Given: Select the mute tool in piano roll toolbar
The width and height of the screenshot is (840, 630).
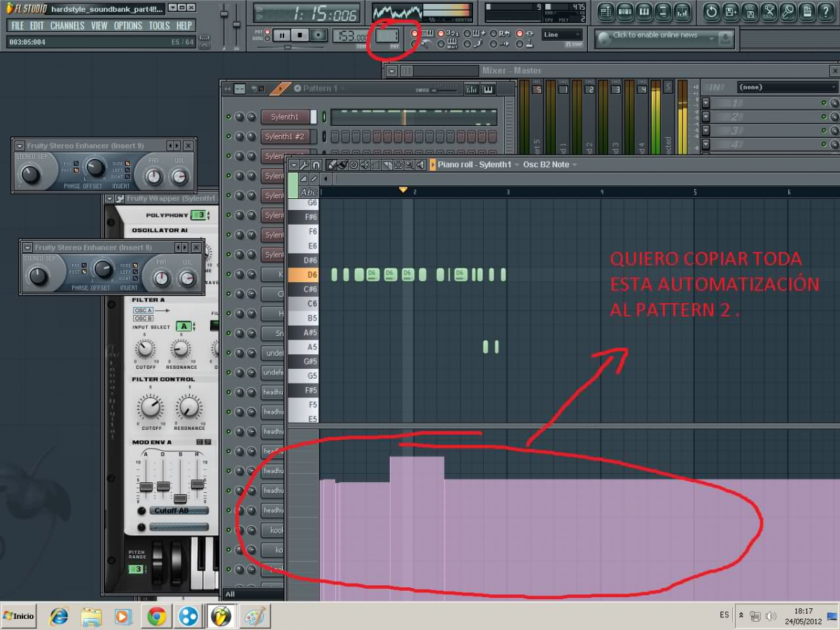Looking at the screenshot, I should (365, 164).
